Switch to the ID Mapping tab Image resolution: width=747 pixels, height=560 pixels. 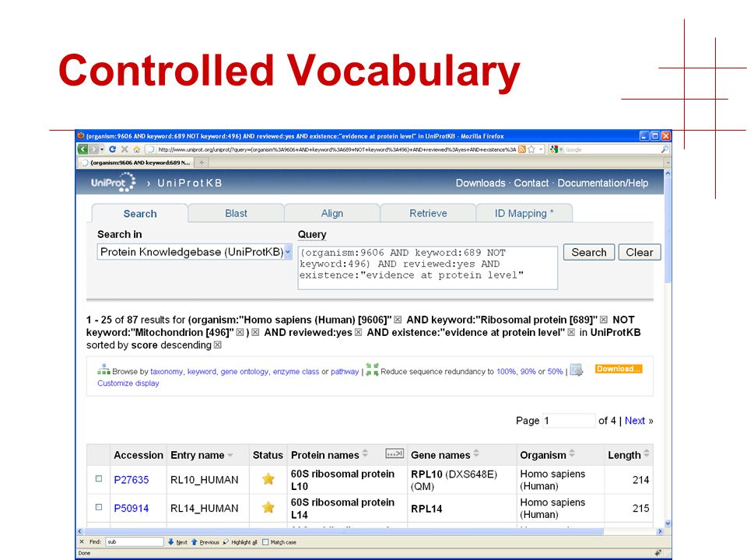[x=524, y=213]
